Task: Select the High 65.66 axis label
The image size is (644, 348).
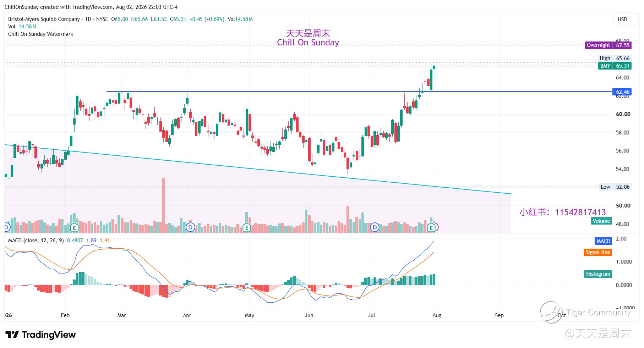Action: (x=615, y=58)
